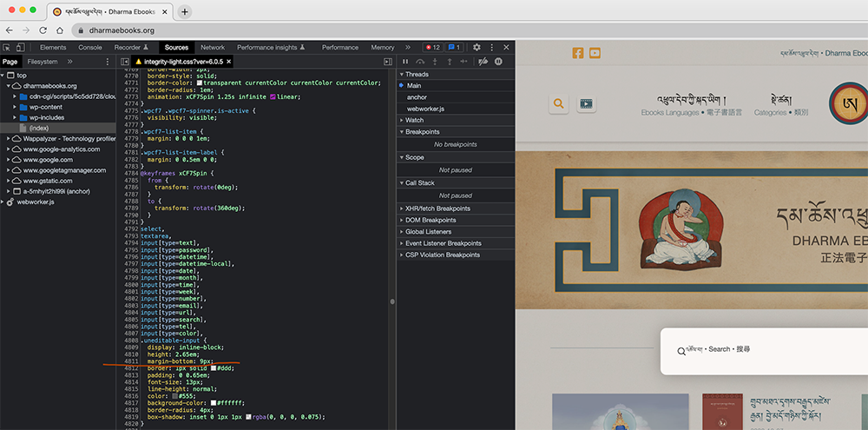Collapse dharmaebooks.org domain node

[x=9, y=86]
